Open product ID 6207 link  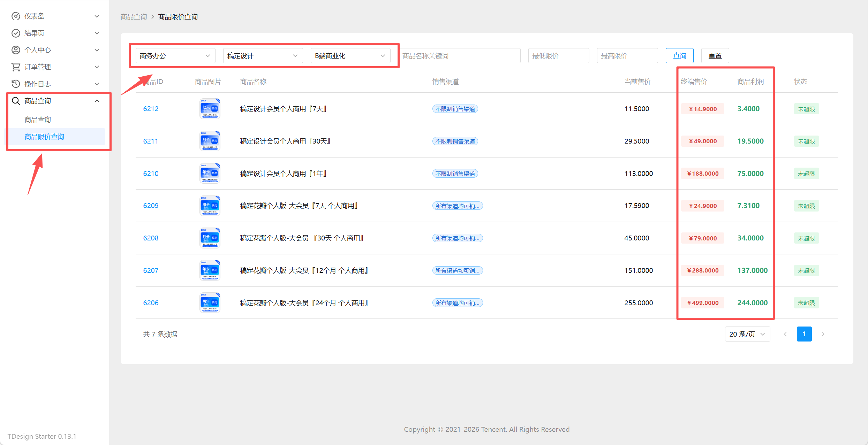click(x=151, y=270)
